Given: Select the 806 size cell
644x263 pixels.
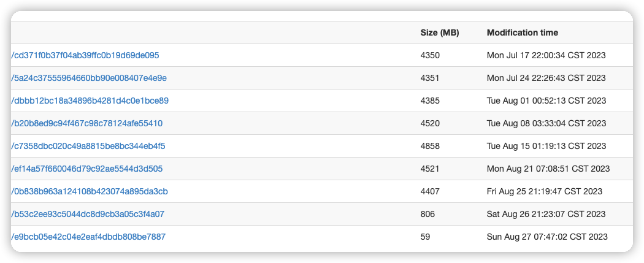Looking at the screenshot, I should tap(427, 214).
